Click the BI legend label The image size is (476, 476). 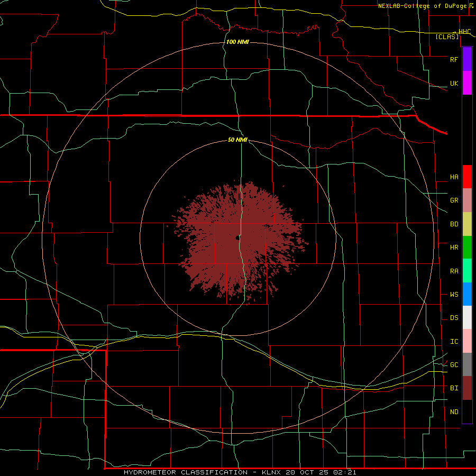pos(454,388)
